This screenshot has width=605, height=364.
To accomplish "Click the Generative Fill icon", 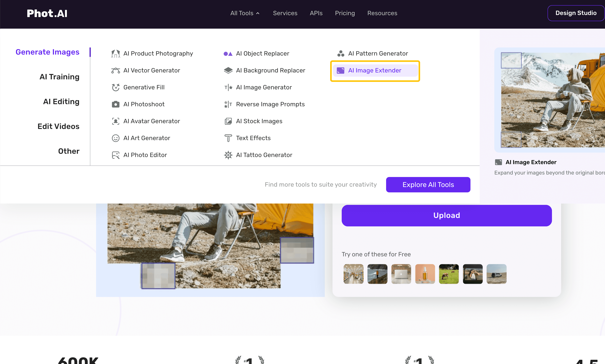I will 115,87.
